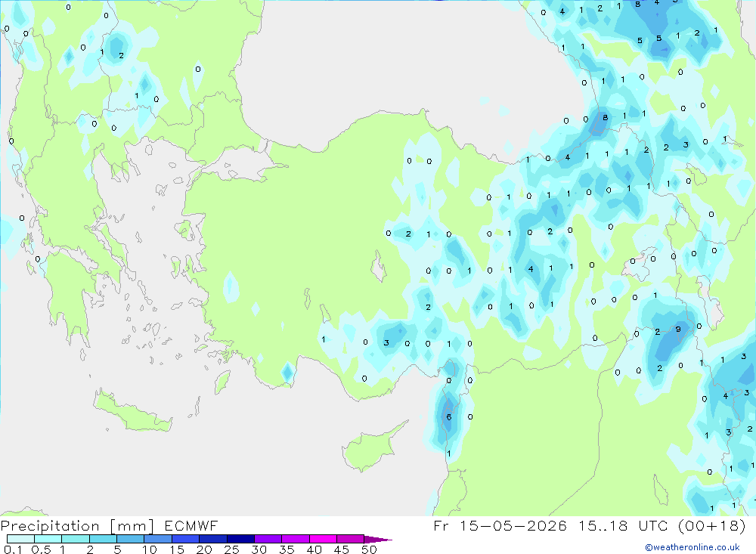Click the 'ECMWF' model label
This screenshot has height=554, width=756.
tap(191, 526)
